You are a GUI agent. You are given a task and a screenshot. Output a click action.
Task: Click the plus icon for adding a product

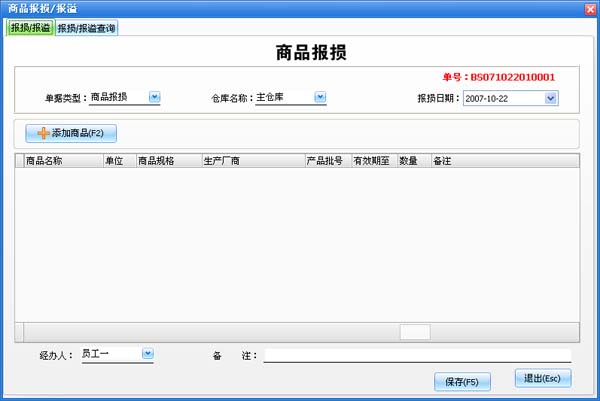pos(43,133)
